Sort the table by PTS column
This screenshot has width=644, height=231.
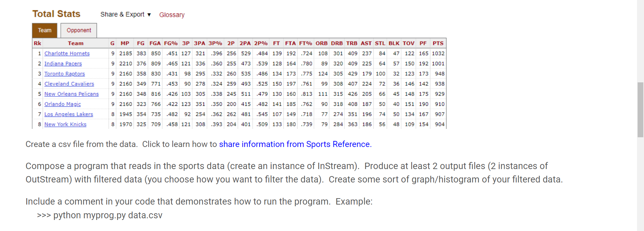[438, 43]
